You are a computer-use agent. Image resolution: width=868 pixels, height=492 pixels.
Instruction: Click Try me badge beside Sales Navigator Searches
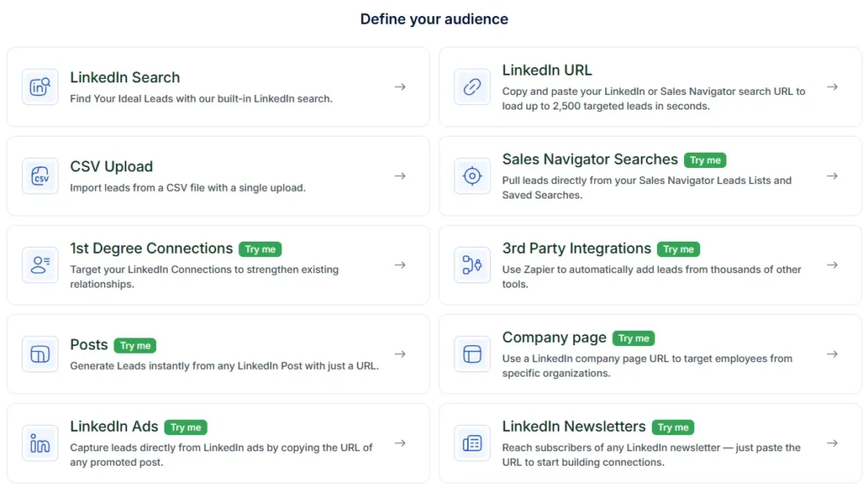click(704, 160)
